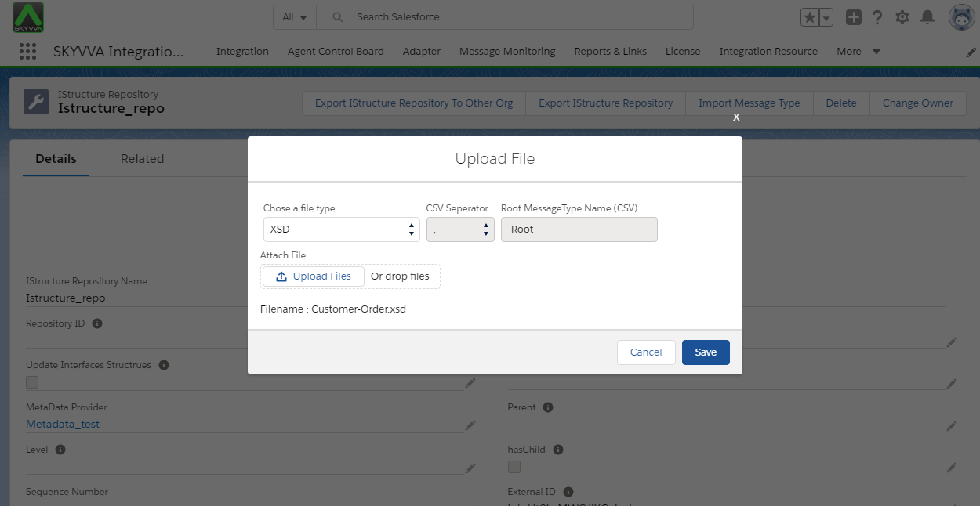Click the IStructure Repository wrench icon
980x506 pixels.
coord(36,102)
